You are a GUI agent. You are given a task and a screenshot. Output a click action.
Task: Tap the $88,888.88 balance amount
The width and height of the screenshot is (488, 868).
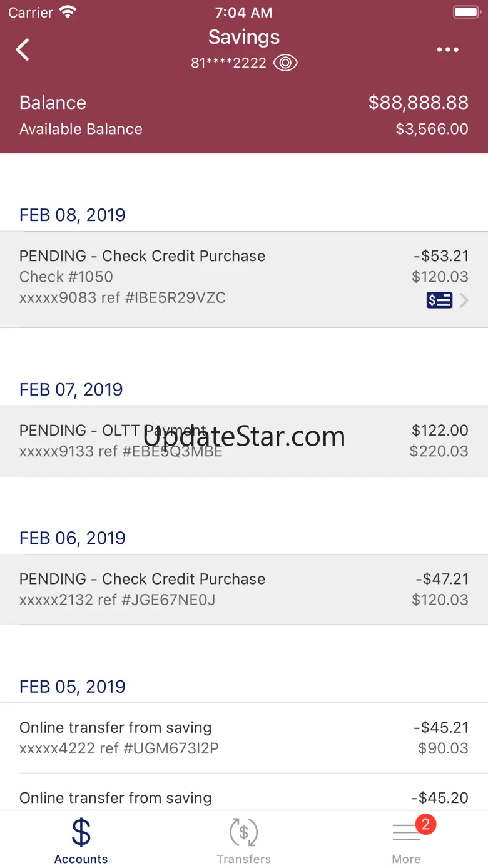tap(418, 103)
